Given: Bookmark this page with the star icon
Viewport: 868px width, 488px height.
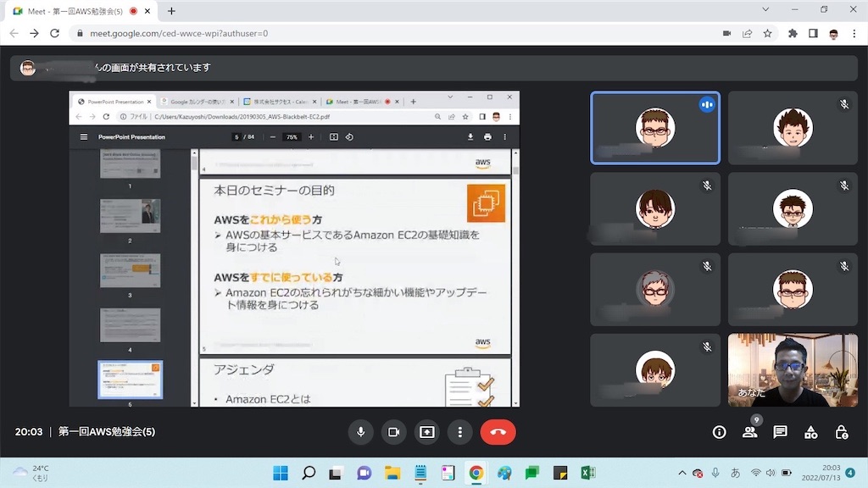Looking at the screenshot, I should coord(767,33).
